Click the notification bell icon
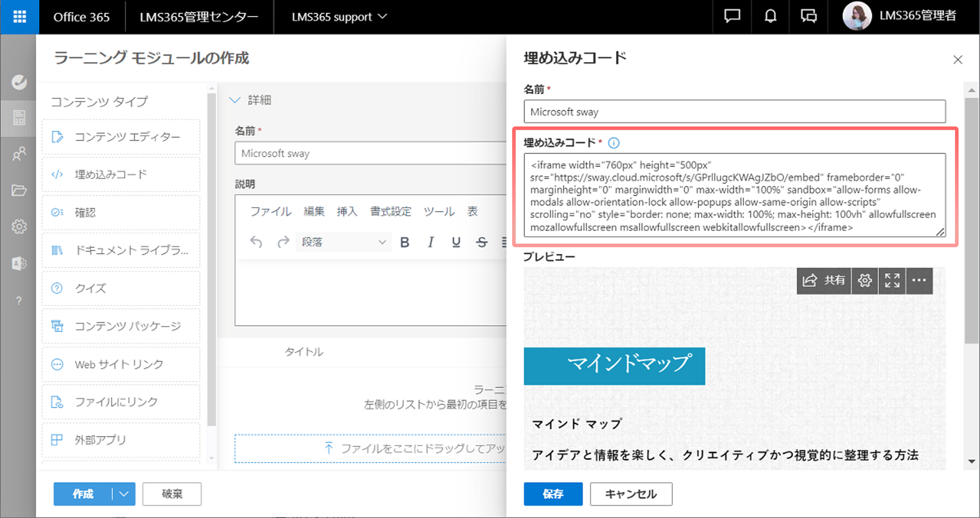The width and height of the screenshot is (980, 518). [770, 16]
